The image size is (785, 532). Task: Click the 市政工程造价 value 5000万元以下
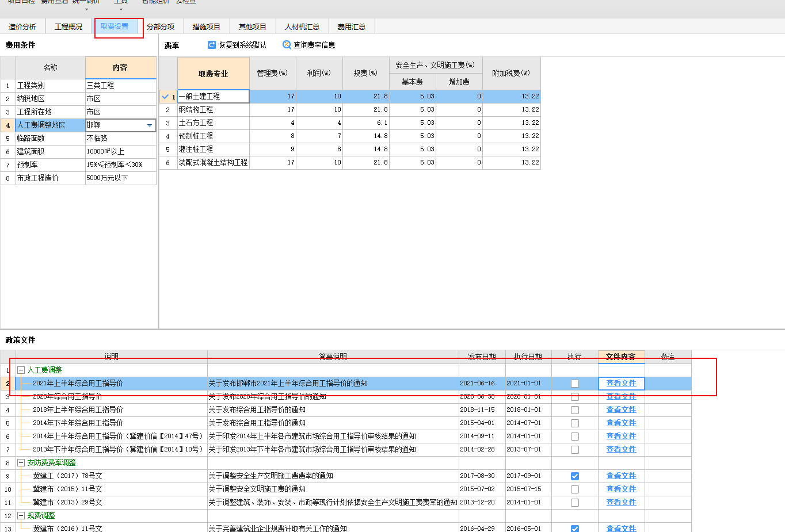point(120,178)
